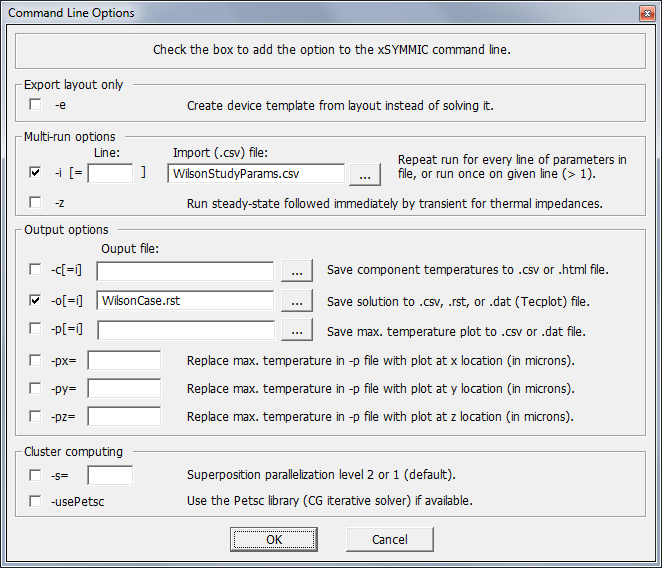Viewport: 662px width, 568px height.
Task: Browse for the -p temperature plot output file
Action: (x=297, y=330)
